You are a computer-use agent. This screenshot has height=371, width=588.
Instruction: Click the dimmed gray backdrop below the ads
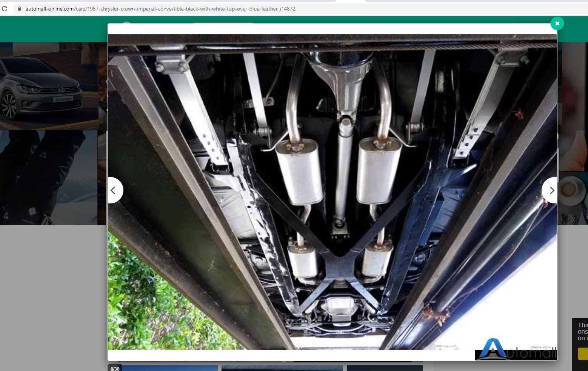tap(53, 294)
